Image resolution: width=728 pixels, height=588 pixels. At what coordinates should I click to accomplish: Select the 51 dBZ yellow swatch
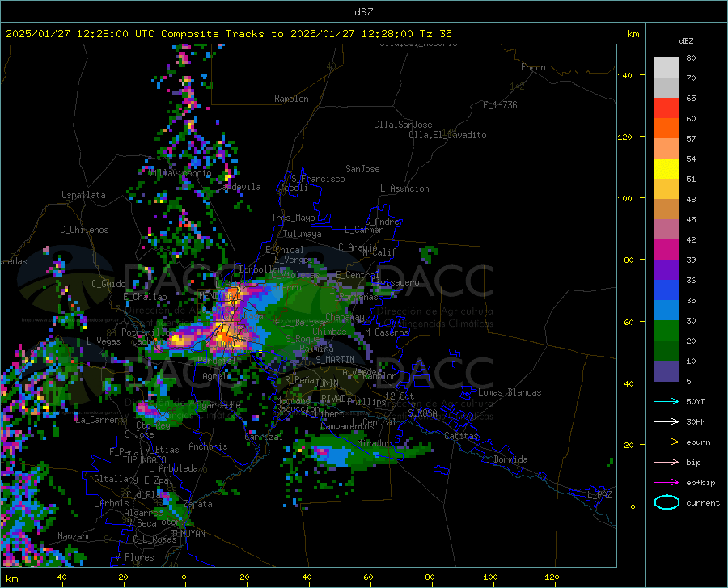click(667, 168)
